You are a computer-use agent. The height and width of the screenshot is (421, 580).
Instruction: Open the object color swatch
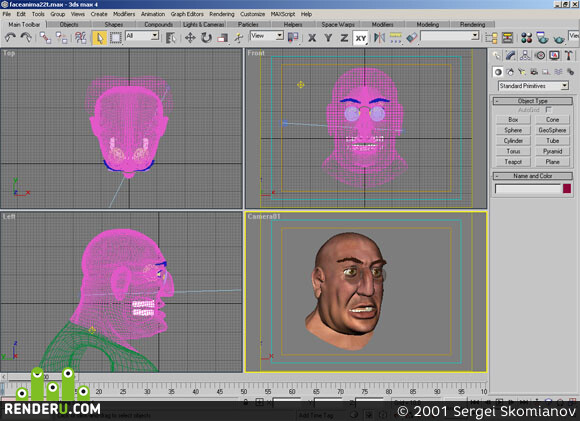coord(567,189)
